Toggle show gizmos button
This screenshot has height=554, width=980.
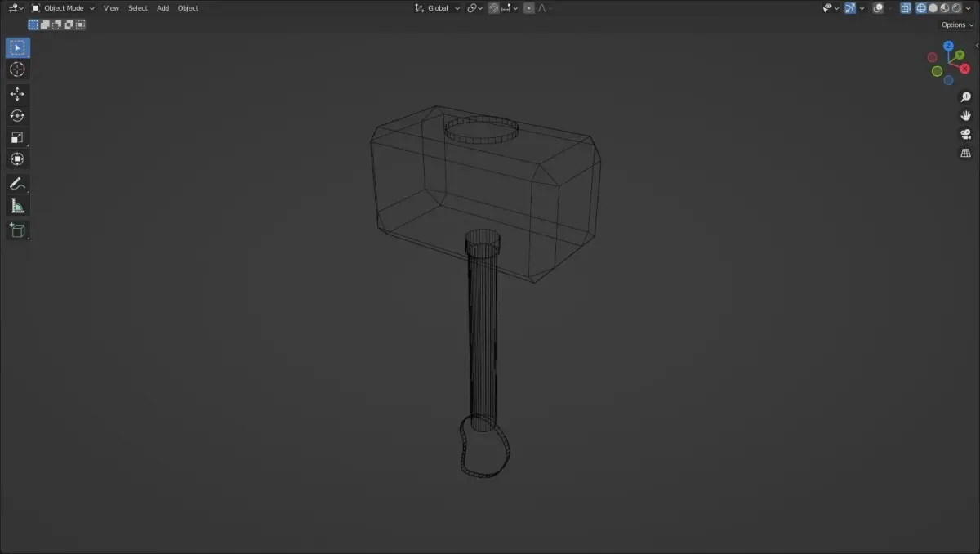[850, 8]
